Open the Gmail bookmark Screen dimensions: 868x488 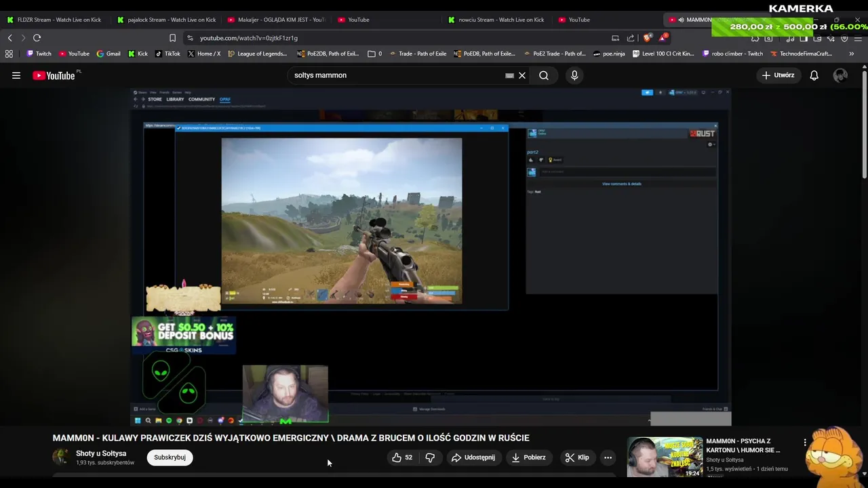(108, 54)
